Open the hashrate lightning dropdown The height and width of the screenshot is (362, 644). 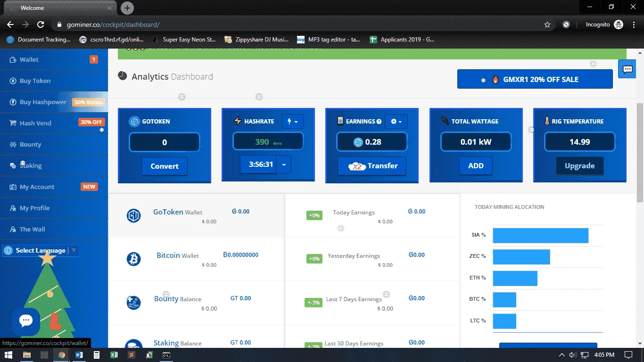tap(293, 122)
